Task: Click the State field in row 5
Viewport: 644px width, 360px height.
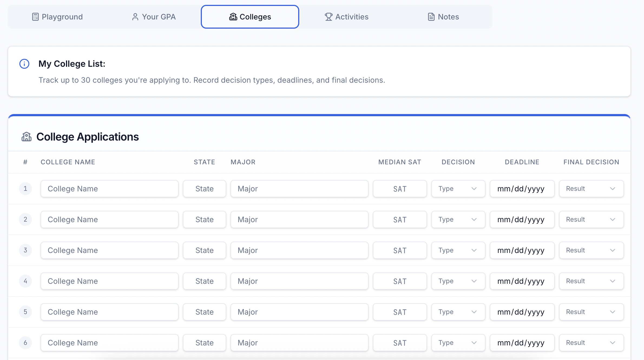Action: coord(204,312)
